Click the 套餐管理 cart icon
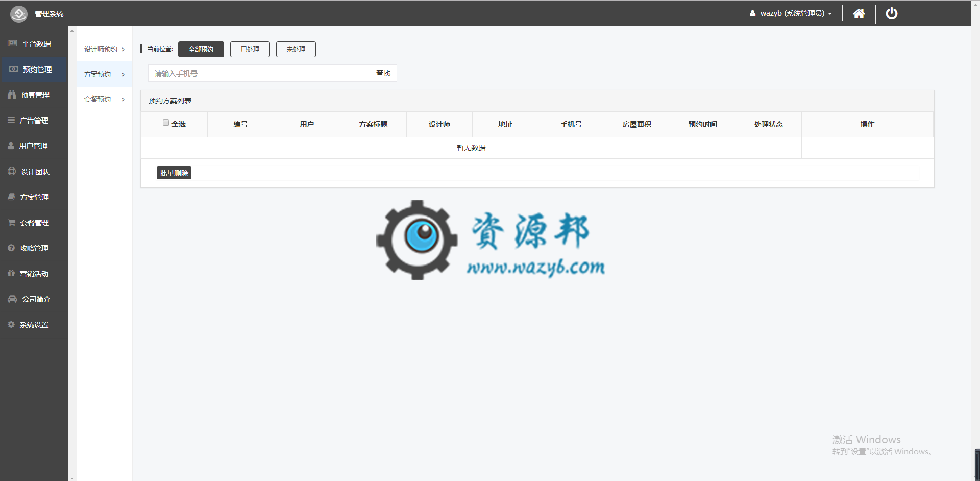The width and height of the screenshot is (980, 481). [x=11, y=222]
